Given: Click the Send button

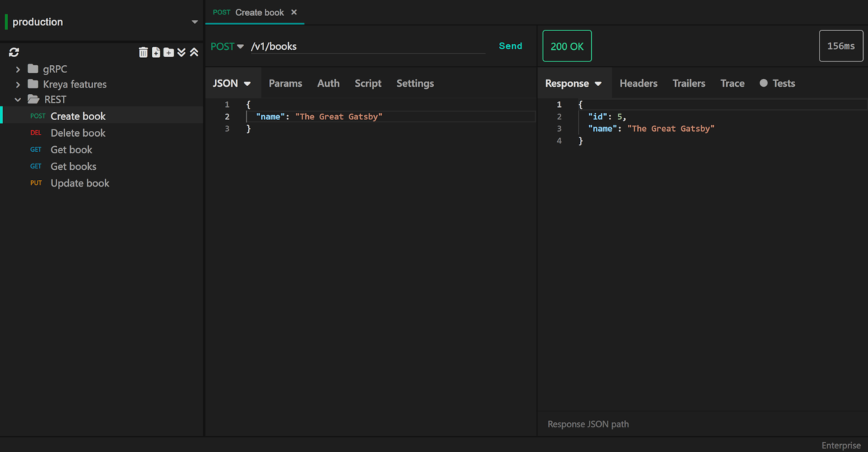Looking at the screenshot, I should tap(511, 46).
